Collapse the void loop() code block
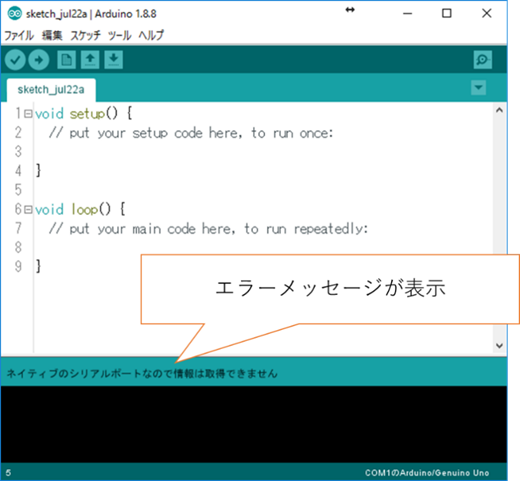Viewport: 520px width, 481px height. (x=28, y=210)
